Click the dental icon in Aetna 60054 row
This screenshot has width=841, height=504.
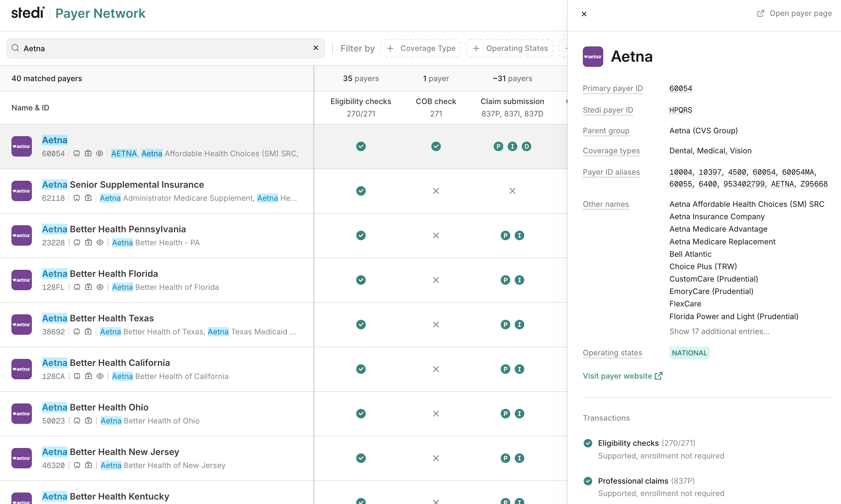tap(77, 153)
